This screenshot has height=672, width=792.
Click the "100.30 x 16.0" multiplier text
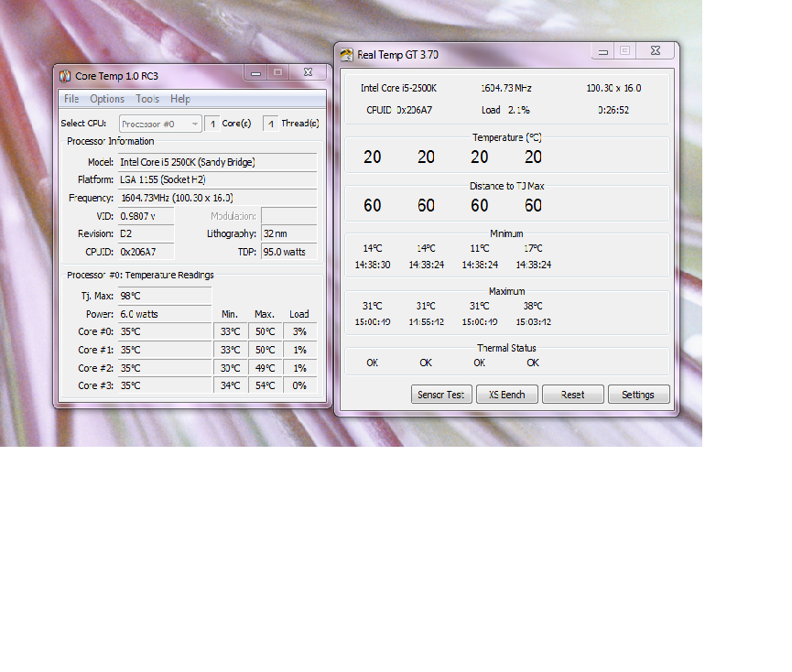pos(613,89)
